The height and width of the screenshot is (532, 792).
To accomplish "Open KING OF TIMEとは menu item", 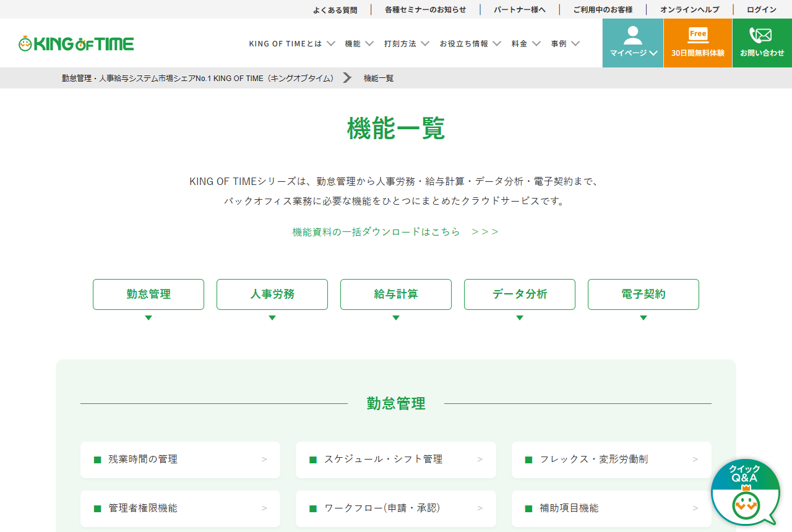I will (x=286, y=44).
